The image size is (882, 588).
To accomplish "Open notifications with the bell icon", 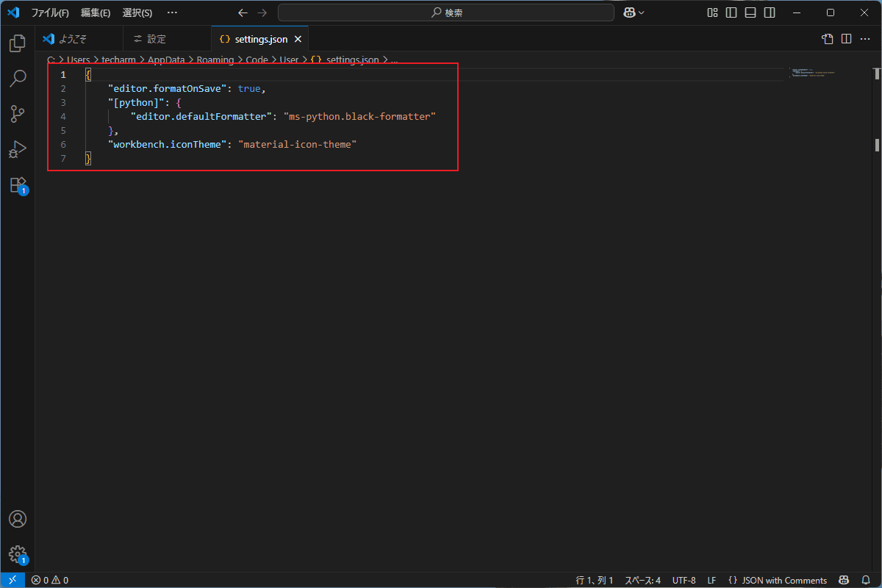I will (x=867, y=580).
